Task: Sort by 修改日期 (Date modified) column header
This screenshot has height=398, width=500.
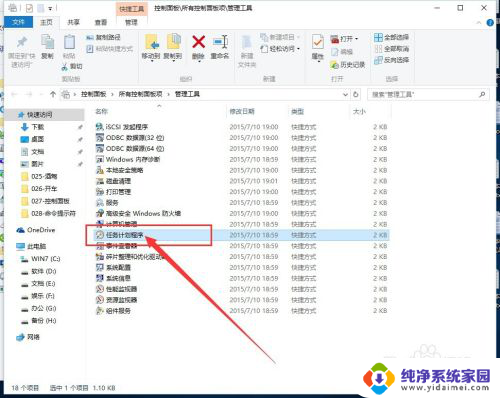Action: pyautogui.click(x=242, y=111)
